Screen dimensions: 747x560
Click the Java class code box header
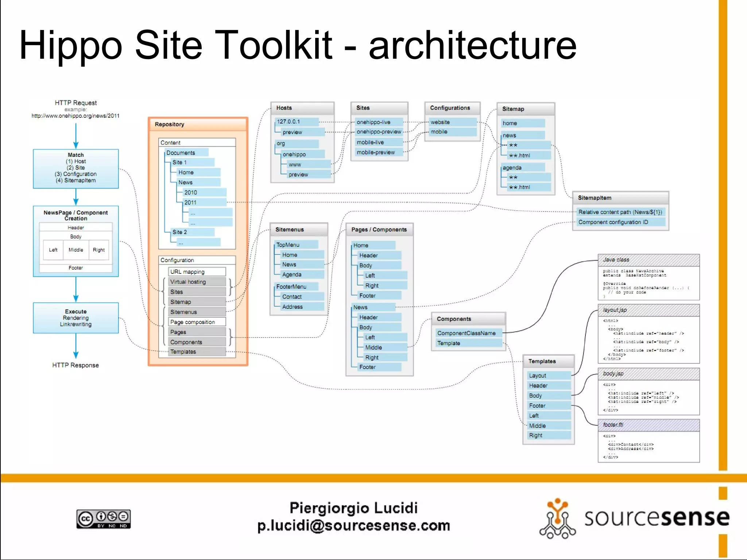[648, 260]
